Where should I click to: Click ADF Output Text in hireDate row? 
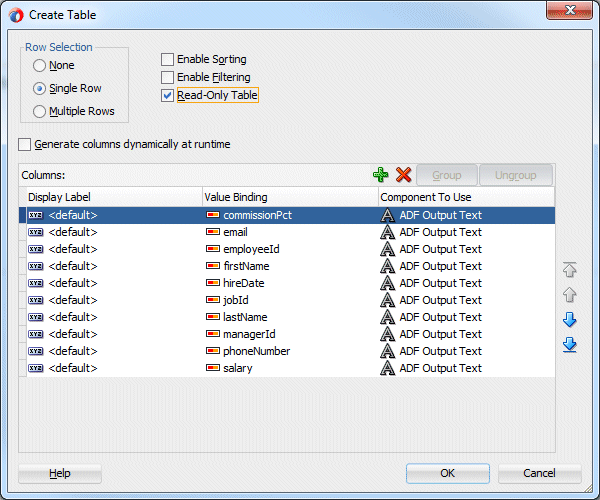tap(440, 283)
